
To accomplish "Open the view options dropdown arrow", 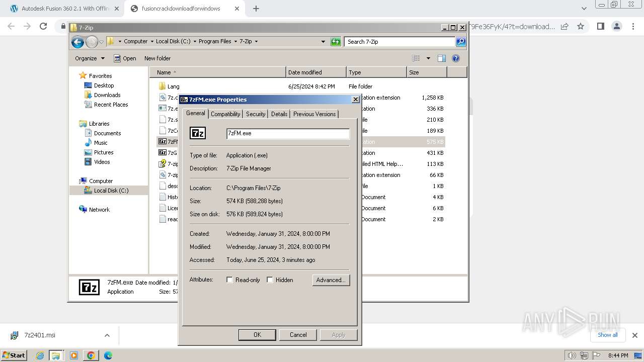I will click(x=428, y=58).
